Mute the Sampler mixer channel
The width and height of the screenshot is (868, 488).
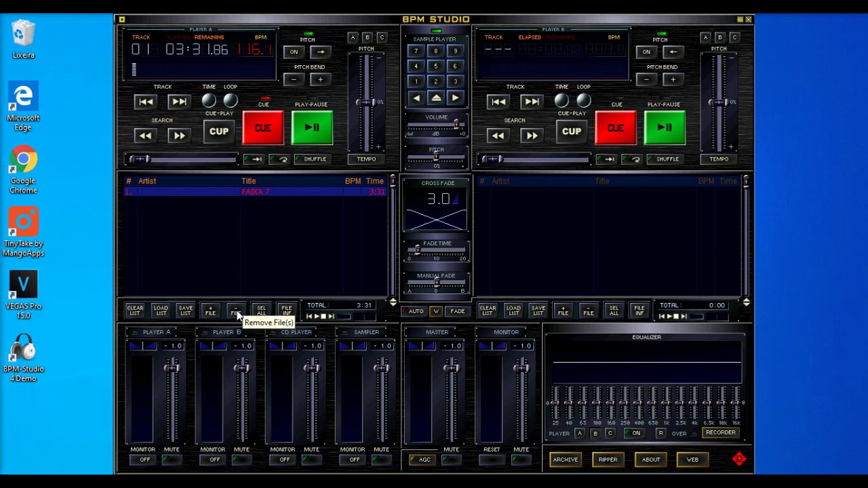[x=380, y=460]
